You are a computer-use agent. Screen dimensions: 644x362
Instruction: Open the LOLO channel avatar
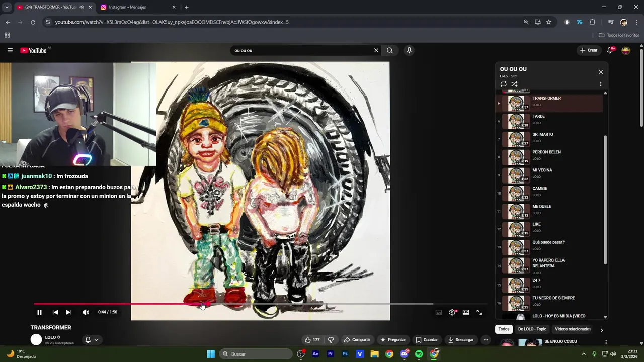[36, 340]
